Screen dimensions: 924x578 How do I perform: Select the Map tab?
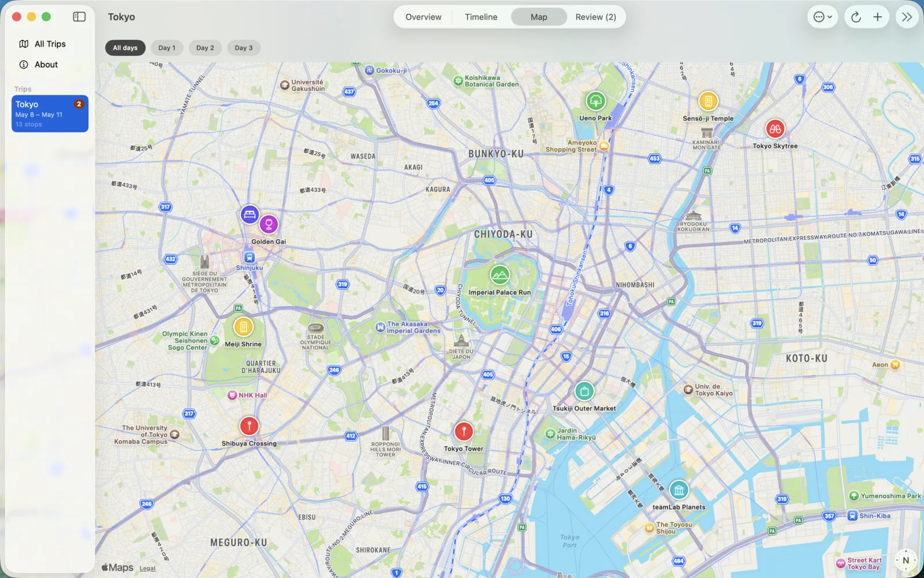click(x=539, y=17)
